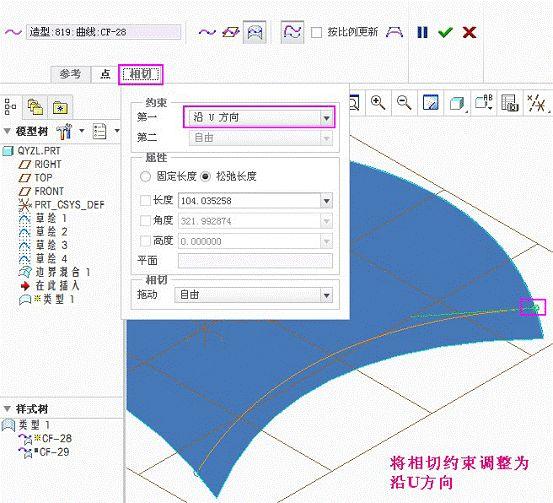This screenshot has width=553, height=503.
Task: Enable the 按比例更新 checkbox
Action: [316, 33]
